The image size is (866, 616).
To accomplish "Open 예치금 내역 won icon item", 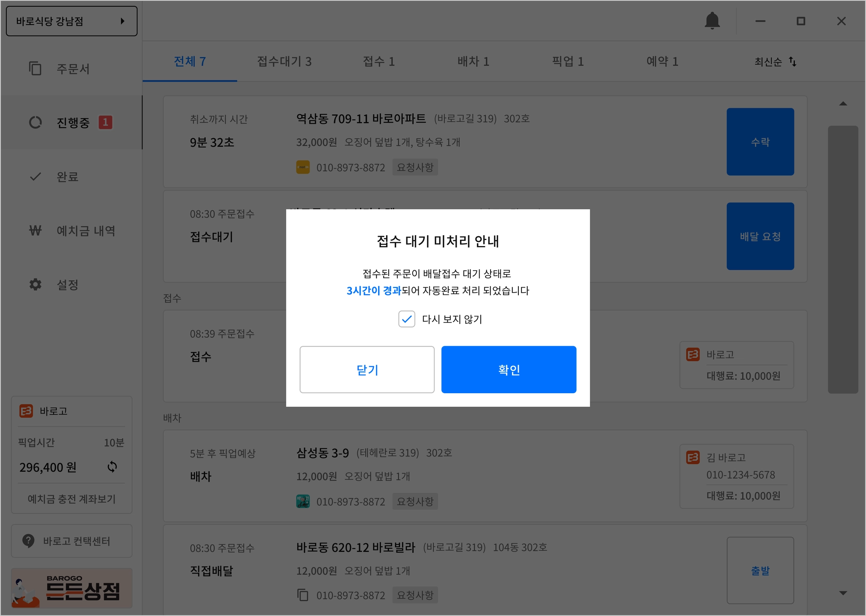I will coord(36,230).
